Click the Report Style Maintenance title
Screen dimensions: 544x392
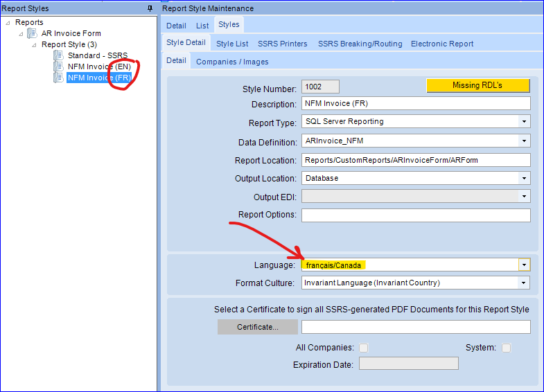pyautogui.click(x=208, y=8)
